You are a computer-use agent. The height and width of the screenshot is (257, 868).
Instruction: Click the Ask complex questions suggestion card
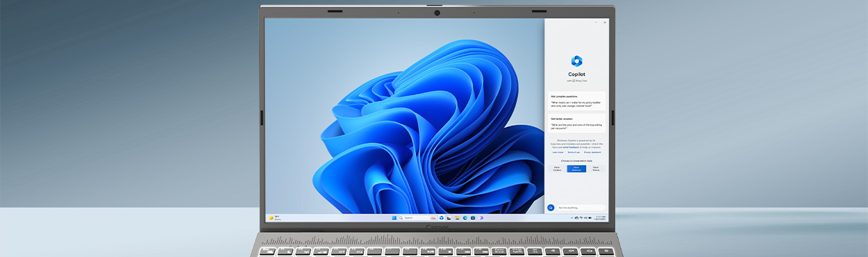tap(576, 101)
